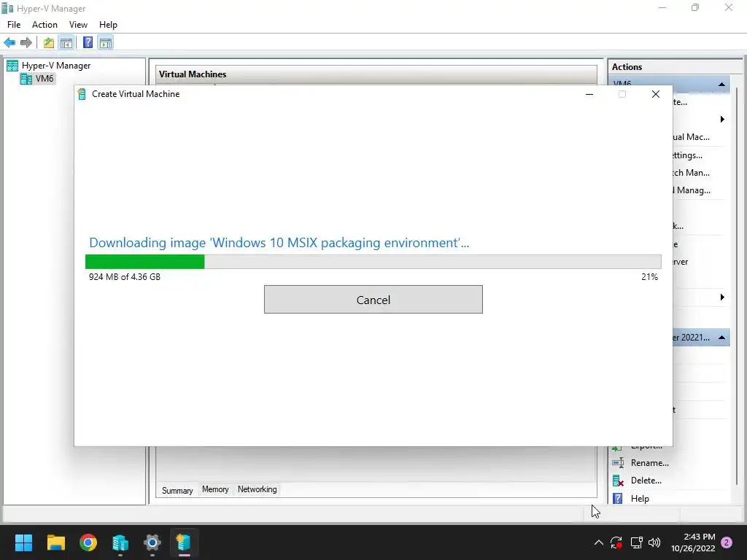
Task: Open the notification center badge
Action: click(727, 542)
